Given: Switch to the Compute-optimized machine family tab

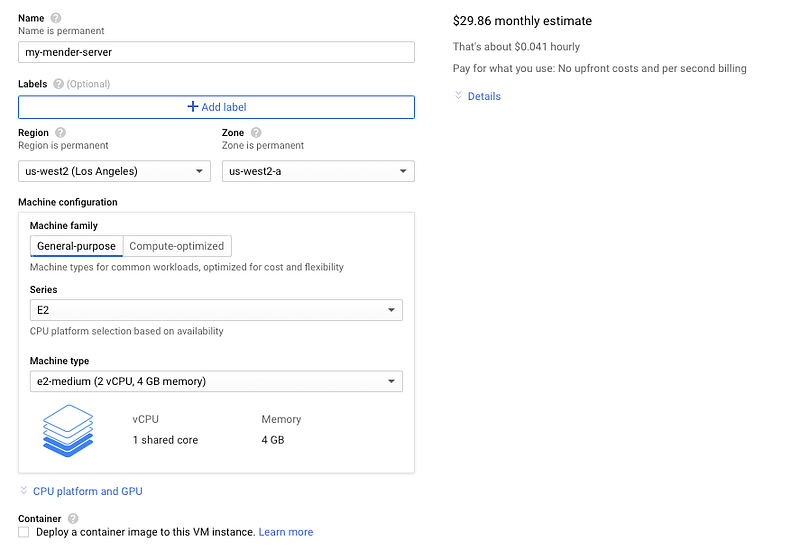Looking at the screenshot, I should pos(178,246).
